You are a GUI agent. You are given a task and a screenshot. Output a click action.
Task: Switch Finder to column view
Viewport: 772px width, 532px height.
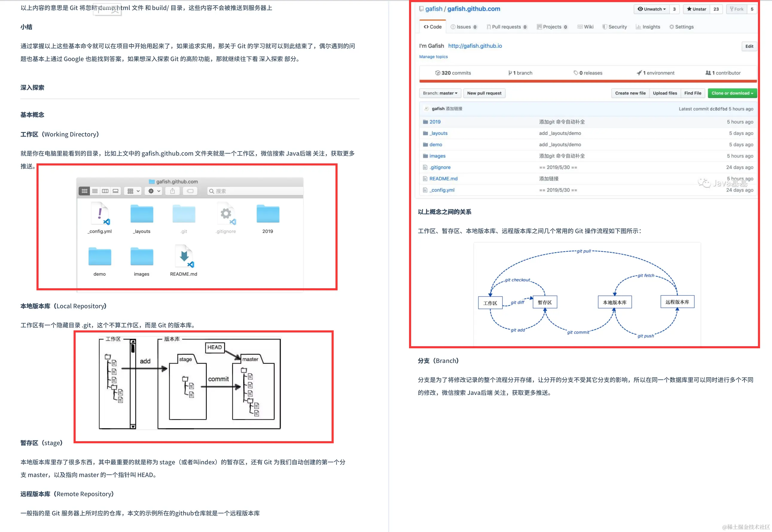point(105,191)
